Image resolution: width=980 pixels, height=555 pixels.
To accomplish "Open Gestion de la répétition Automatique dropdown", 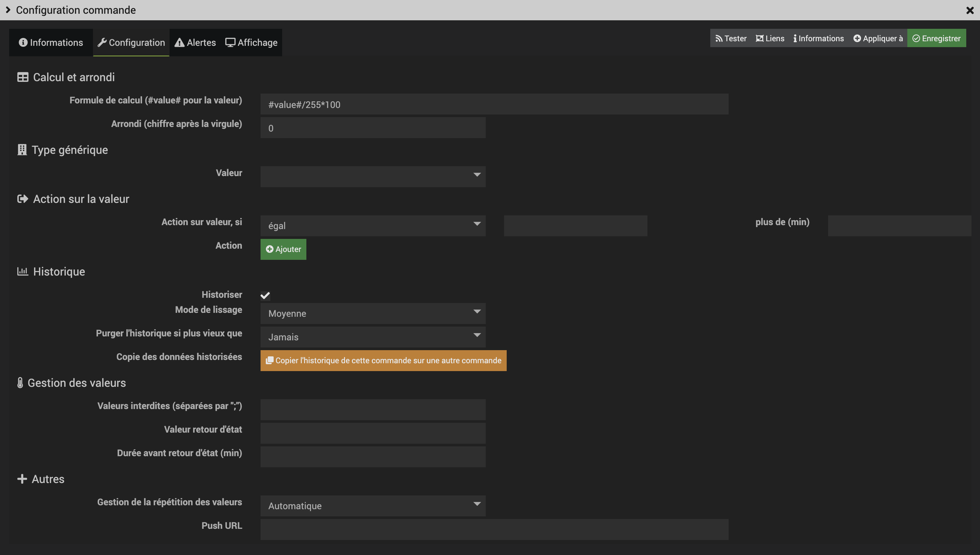I will 372,506.
